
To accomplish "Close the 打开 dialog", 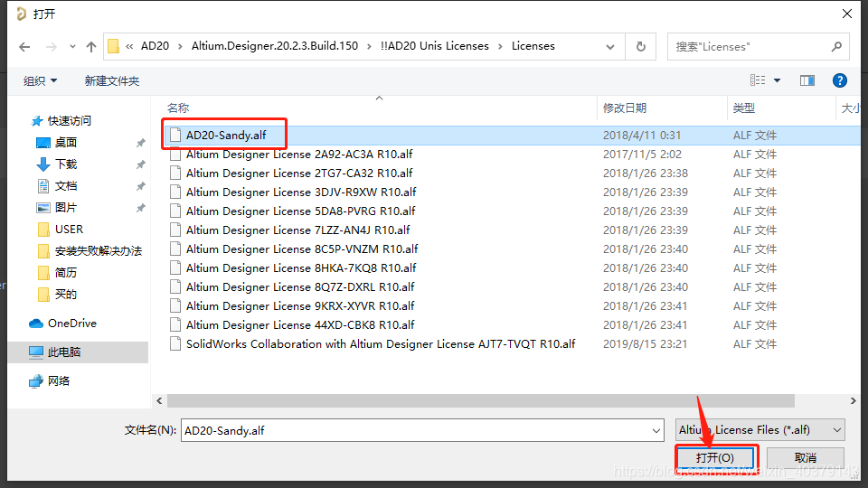I will (847, 14).
